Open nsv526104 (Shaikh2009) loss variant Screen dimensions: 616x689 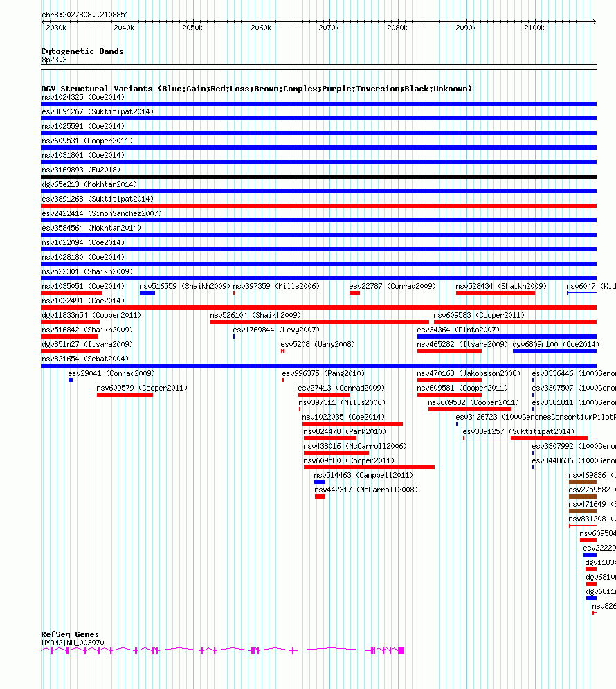320,322
